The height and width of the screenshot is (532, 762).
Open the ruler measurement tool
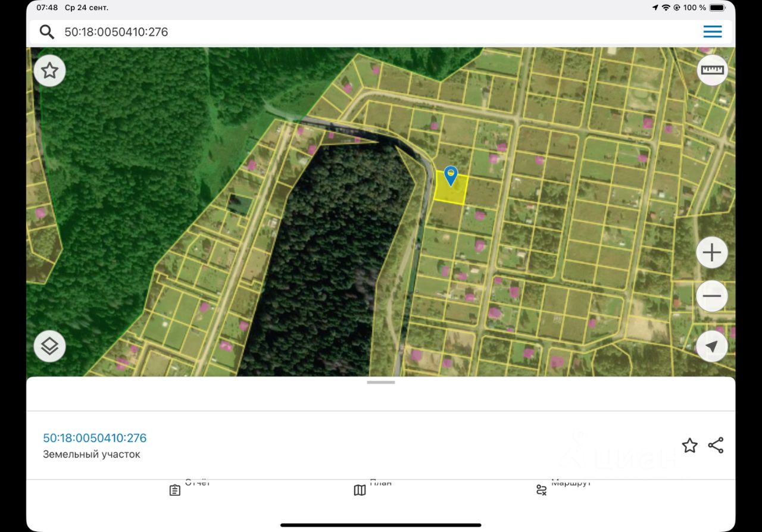(712, 70)
